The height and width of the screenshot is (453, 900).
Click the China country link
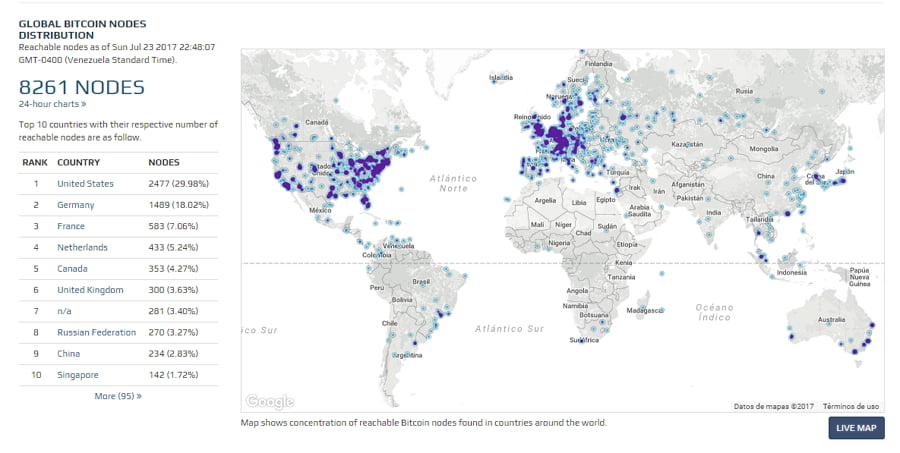(x=70, y=353)
